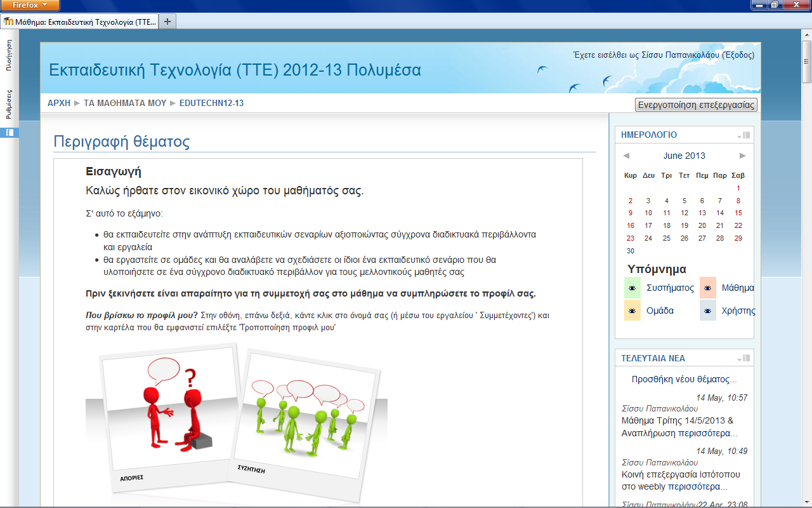Open EDUTECHN12-13 breadcrumb link

(x=211, y=103)
